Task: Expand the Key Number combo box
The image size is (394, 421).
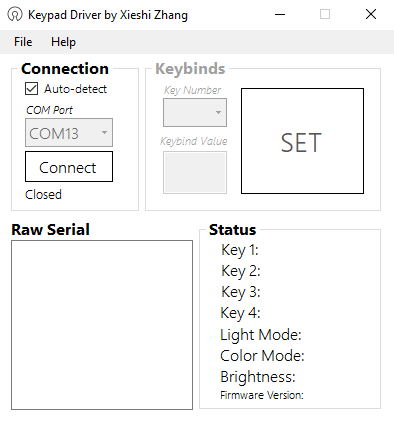Action: click(x=195, y=112)
